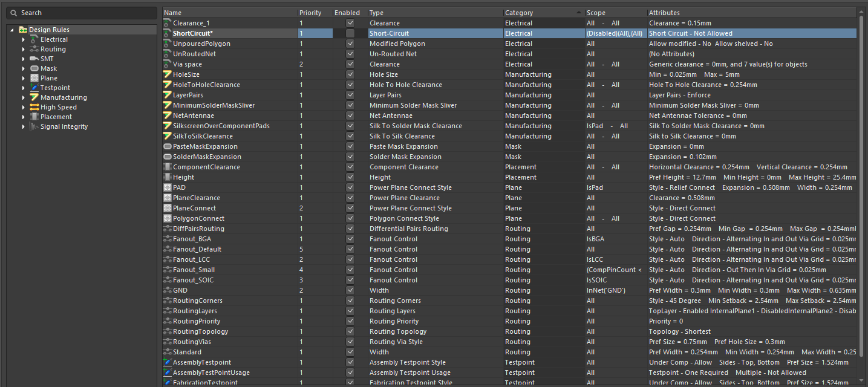Viewport: 868px width, 387px height.
Task: Click the HoleSize rule icon
Action: 168,74
